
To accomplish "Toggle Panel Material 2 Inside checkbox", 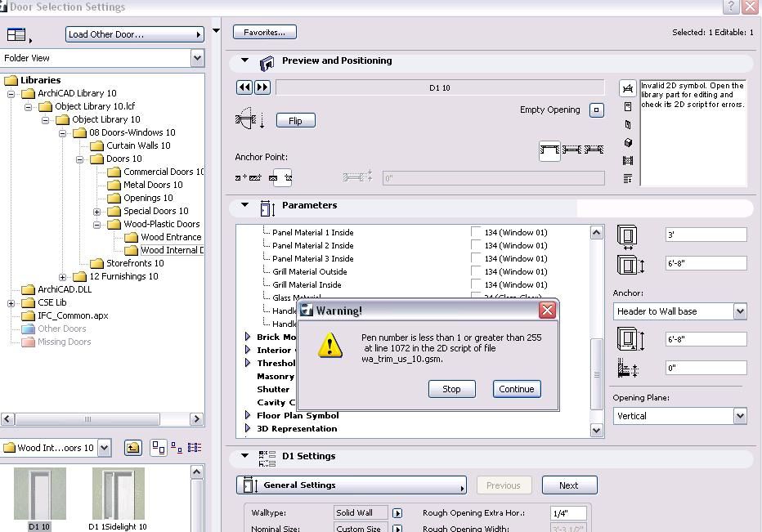I will (x=476, y=245).
